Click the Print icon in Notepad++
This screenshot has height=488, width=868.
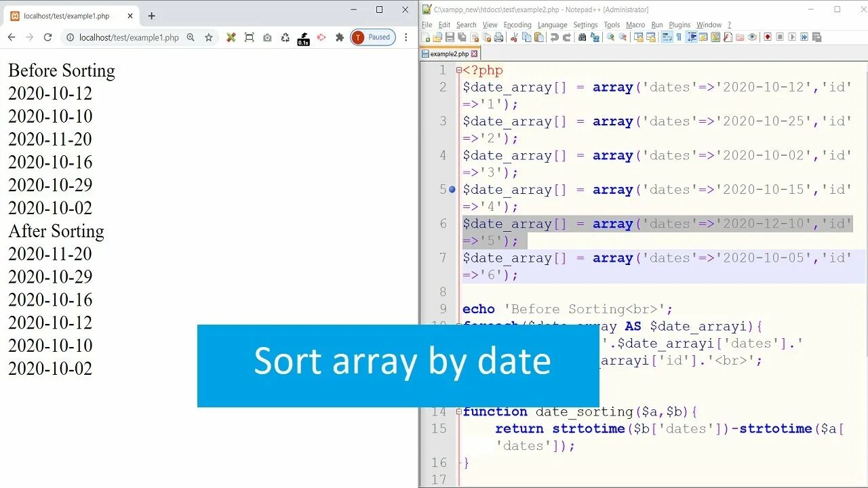point(499,37)
